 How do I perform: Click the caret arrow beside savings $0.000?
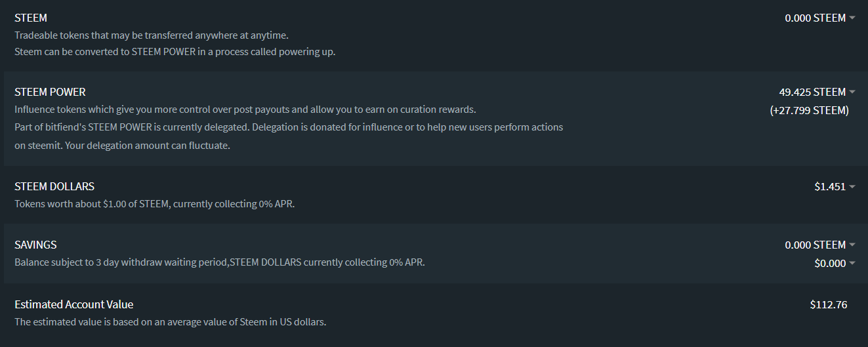pyautogui.click(x=852, y=263)
